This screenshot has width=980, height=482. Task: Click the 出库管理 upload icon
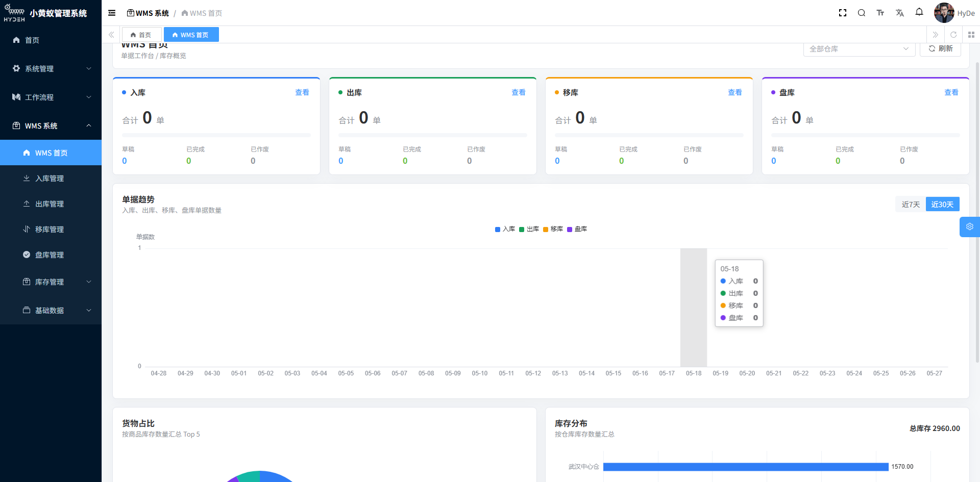[x=27, y=204]
